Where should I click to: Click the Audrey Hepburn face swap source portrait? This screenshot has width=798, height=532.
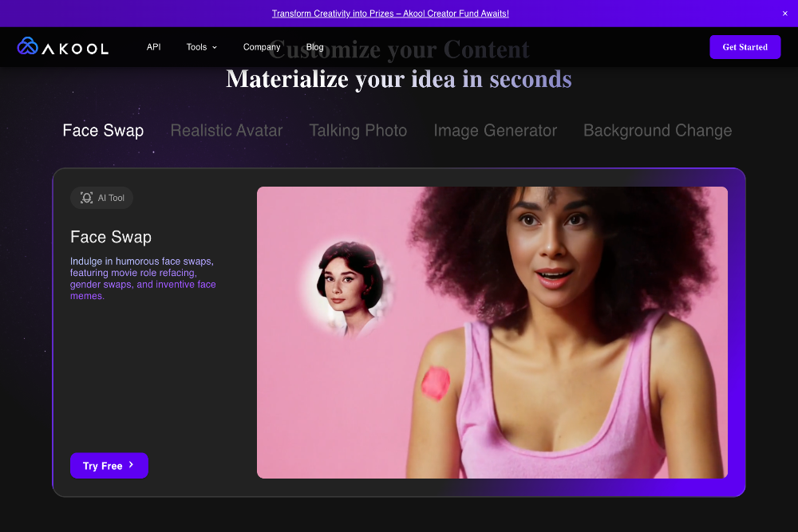350,284
